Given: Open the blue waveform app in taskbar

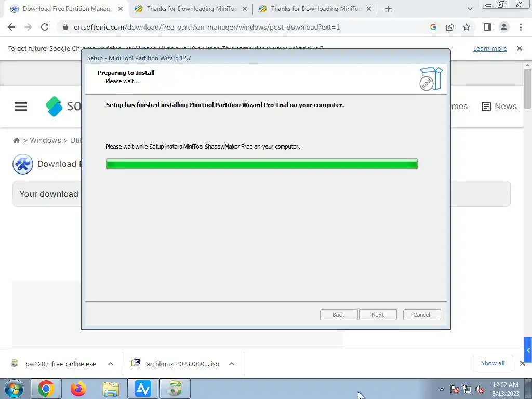Looking at the screenshot, I should (143, 389).
